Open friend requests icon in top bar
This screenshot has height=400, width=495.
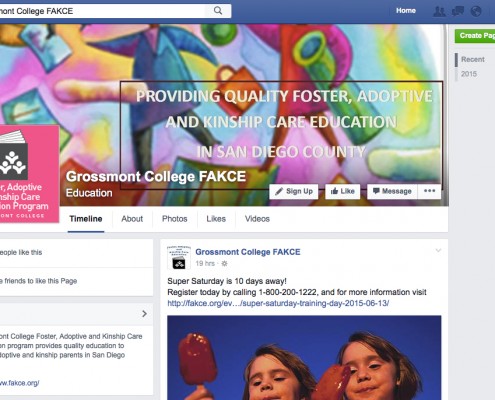click(x=439, y=11)
